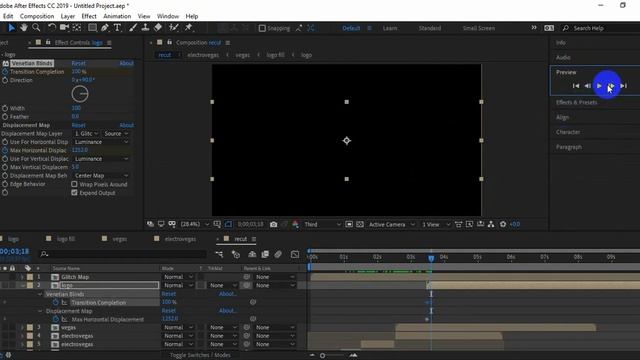Select the Rotation tool

point(52,27)
